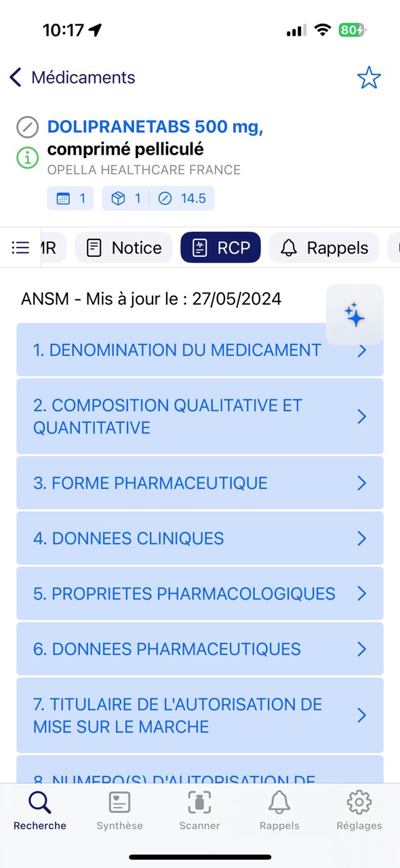Open the section list icon left of tabs
The height and width of the screenshot is (868, 400).
[x=20, y=247]
